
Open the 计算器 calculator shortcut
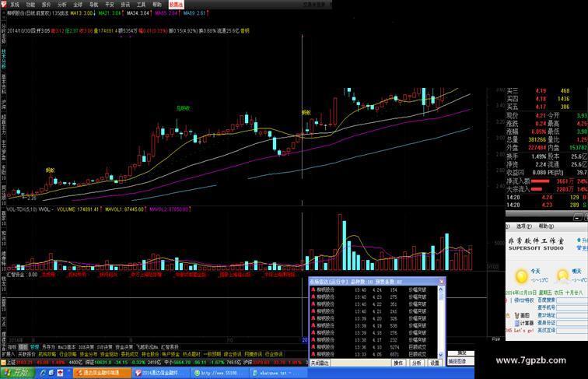coord(524,323)
